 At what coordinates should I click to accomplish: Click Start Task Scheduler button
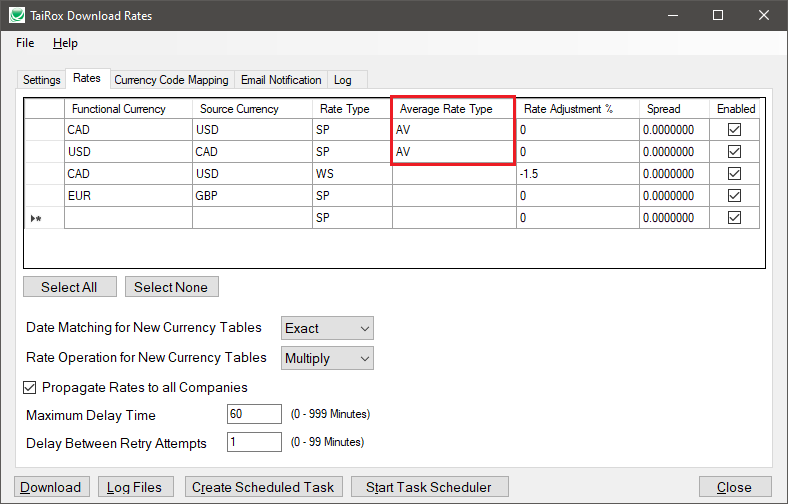(x=430, y=487)
